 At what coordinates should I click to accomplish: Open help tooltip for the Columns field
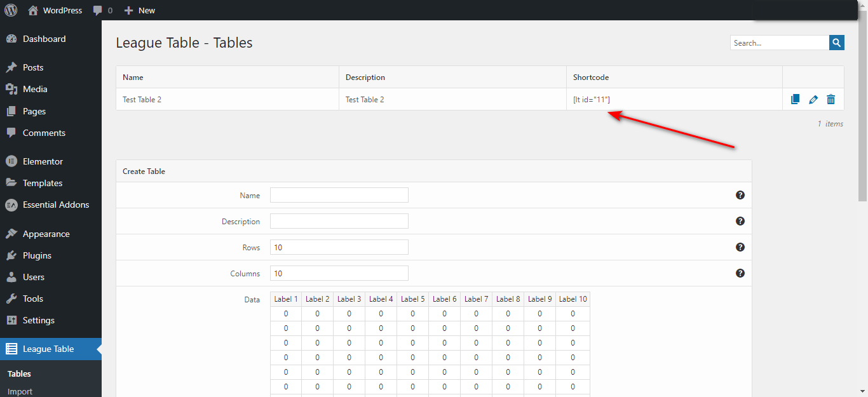click(x=740, y=273)
